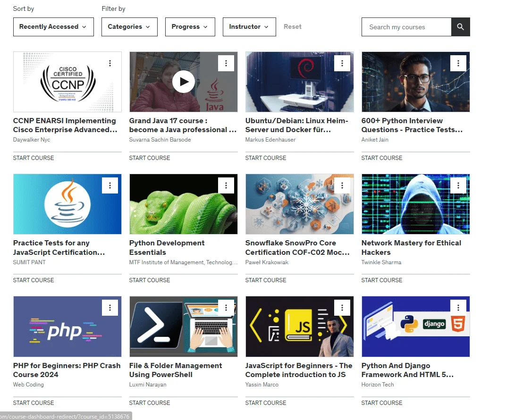506x420 pixels.
Task: Open the Recently Accessed sort dropdown
Action: point(53,27)
